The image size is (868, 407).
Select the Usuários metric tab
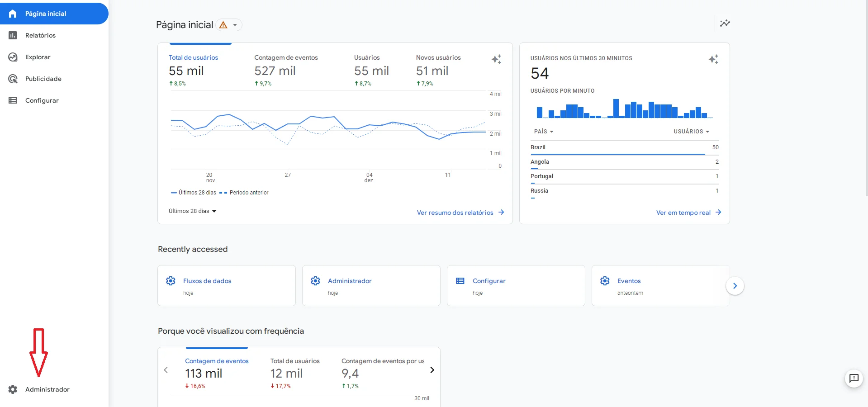pyautogui.click(x=371, y=70)
